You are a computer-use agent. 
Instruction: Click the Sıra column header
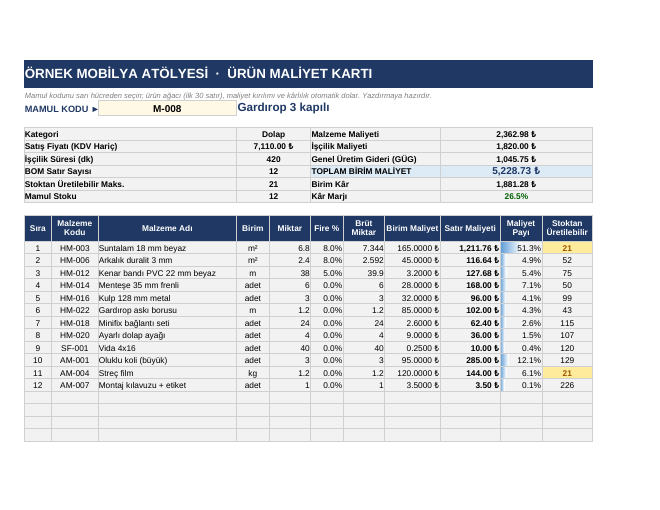pyautogui.click(x=38, y=228)
